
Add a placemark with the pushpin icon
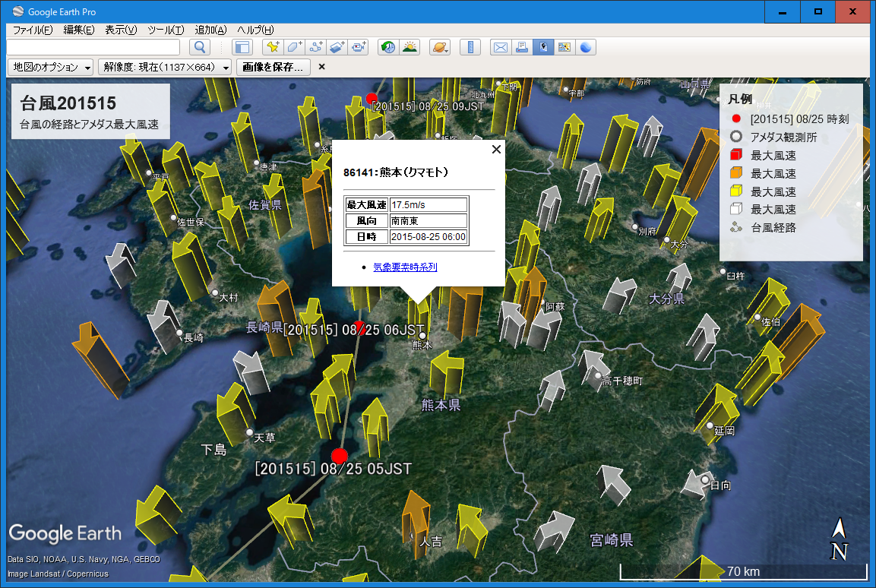pyautogui.click(x=274, y=47)
